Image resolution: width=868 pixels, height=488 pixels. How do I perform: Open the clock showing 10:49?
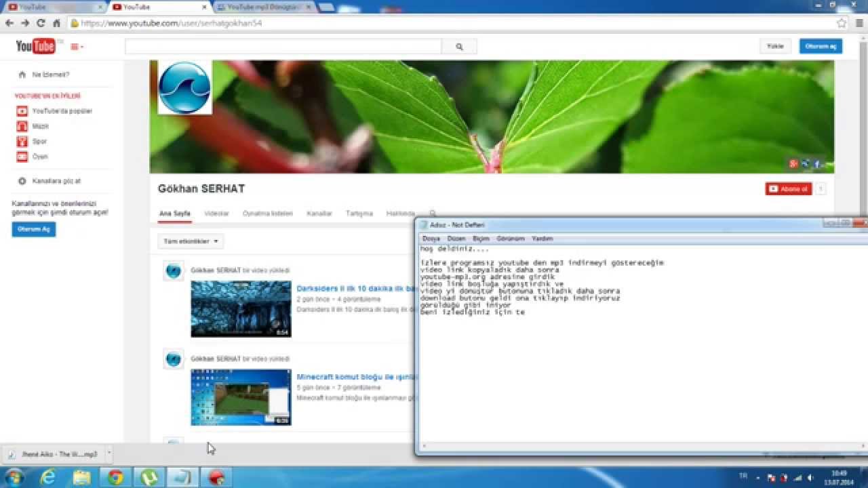839,477
